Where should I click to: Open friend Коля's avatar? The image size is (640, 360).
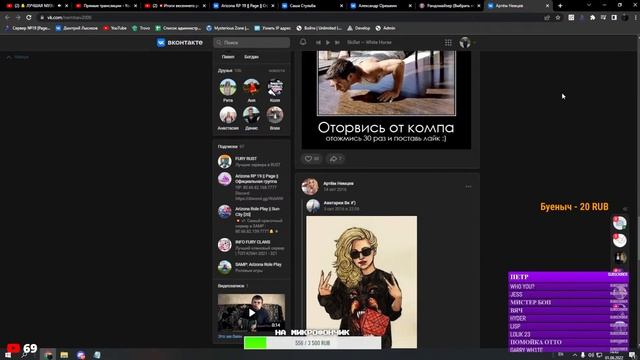(275, 87)
